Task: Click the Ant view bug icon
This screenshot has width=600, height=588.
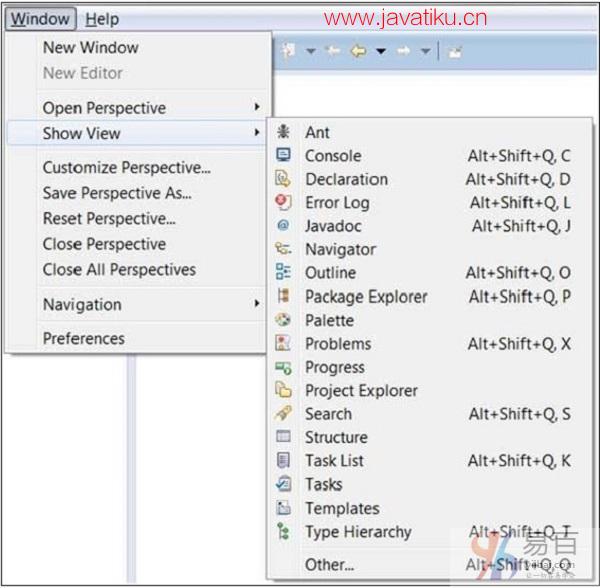Action: pos(283,132)
